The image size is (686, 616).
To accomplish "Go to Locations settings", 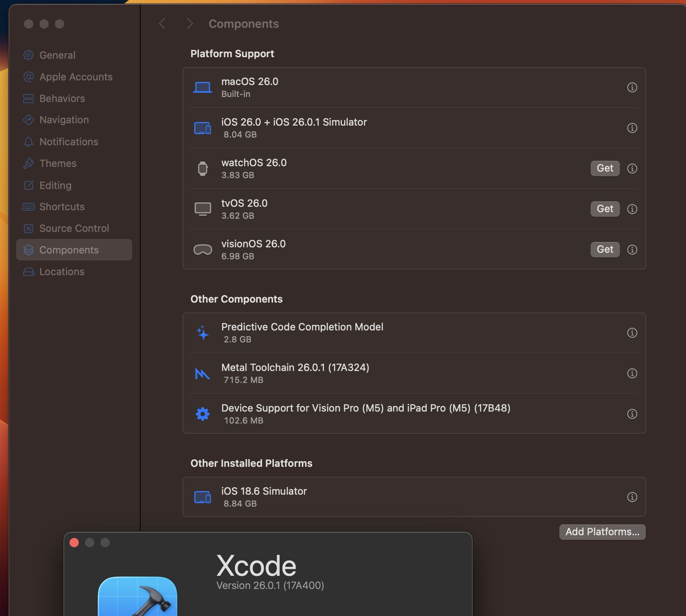I will [62, 272].
